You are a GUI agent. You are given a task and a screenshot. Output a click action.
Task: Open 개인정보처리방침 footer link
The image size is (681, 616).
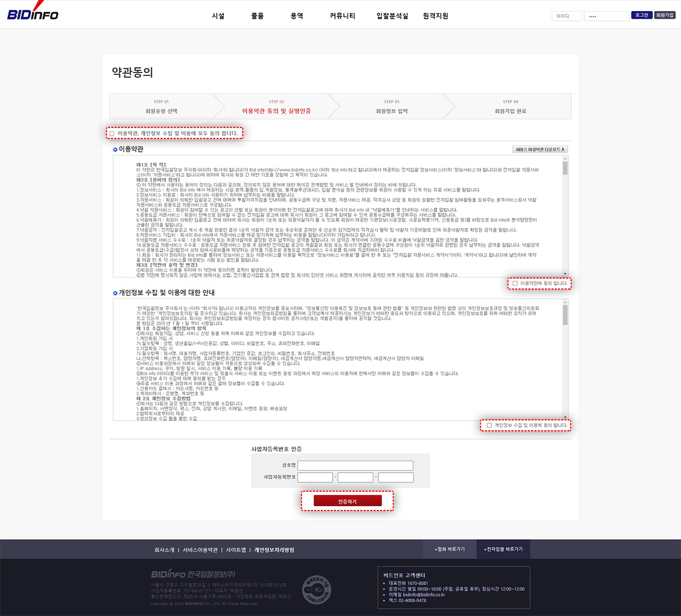(x=274, y=550)
